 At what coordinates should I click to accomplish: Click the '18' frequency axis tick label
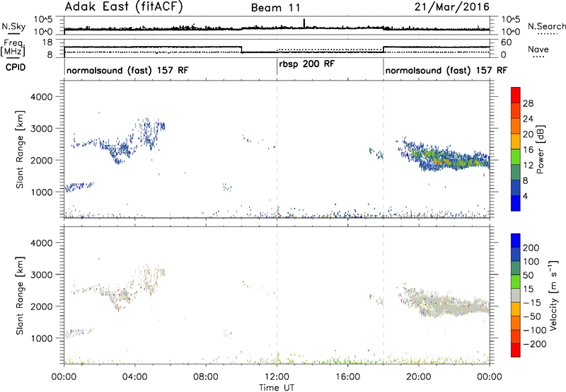47,42
